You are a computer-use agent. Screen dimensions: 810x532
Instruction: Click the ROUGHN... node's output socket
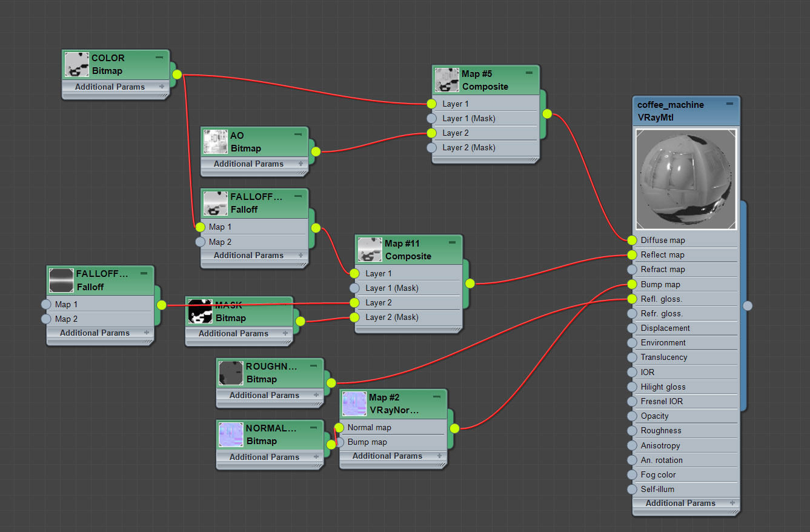point(331,383)
